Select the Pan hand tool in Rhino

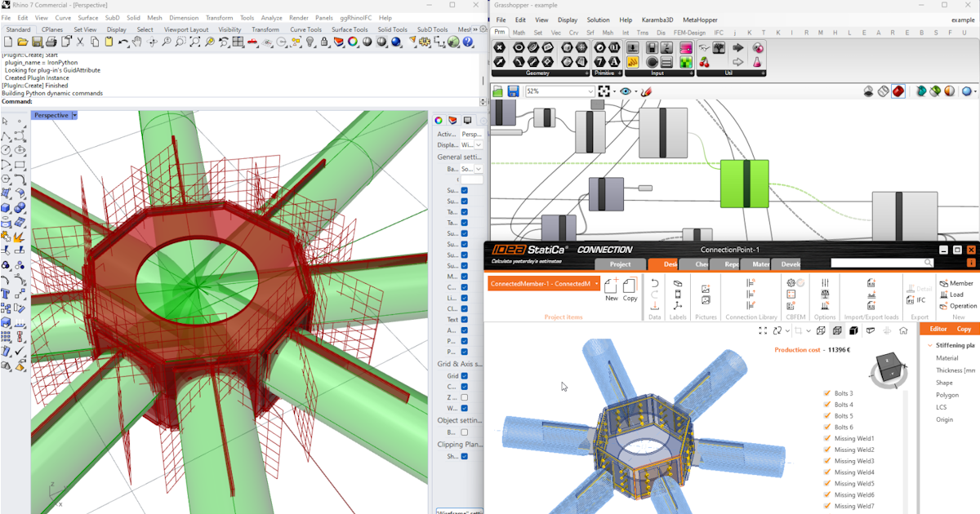(136, 42)
